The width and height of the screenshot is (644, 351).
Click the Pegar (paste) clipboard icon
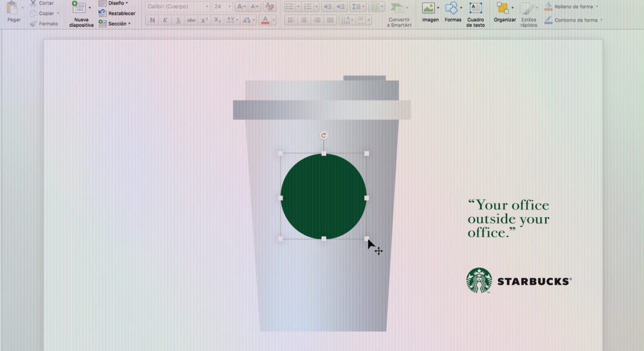[12, 8]
